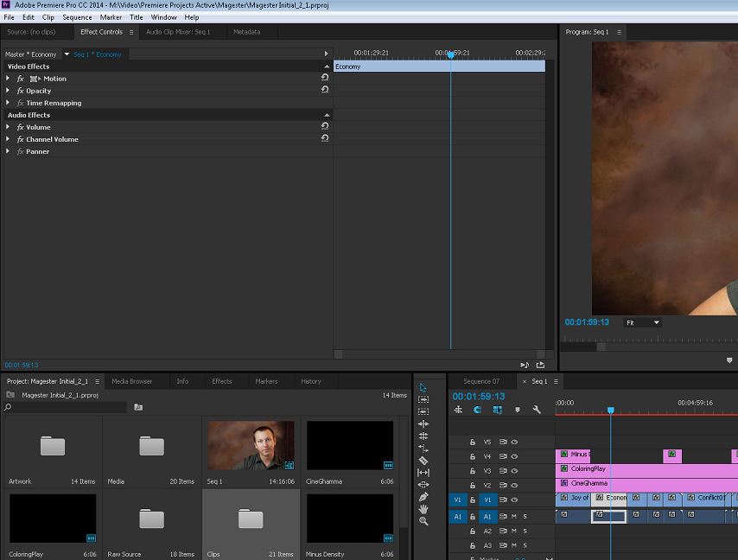This screenshot has width=738, height=560.
Task: Select the Razor tool
Action: (x=423, y=459)
